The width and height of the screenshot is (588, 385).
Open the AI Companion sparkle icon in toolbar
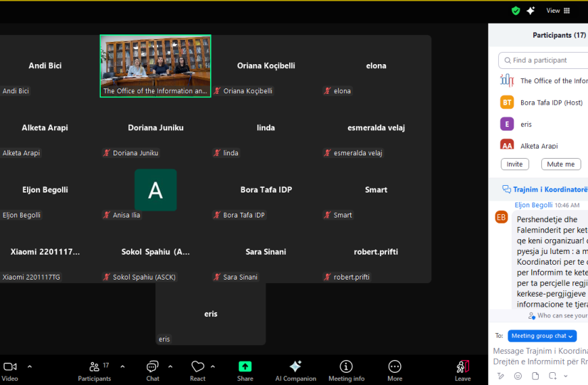click(295, 367)
